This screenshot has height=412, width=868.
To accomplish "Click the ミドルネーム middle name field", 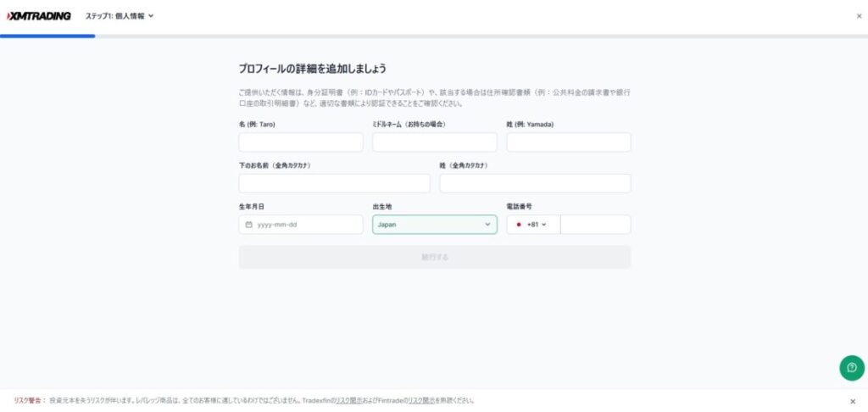I will pos(434,142).
